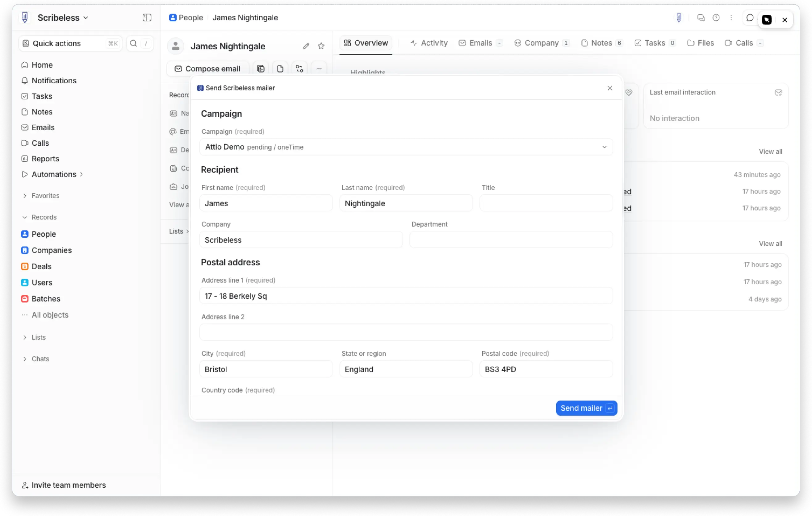812x516 pixels.
Task: Open the Scribeless workspace dropdown
Action: click(63, 18)
